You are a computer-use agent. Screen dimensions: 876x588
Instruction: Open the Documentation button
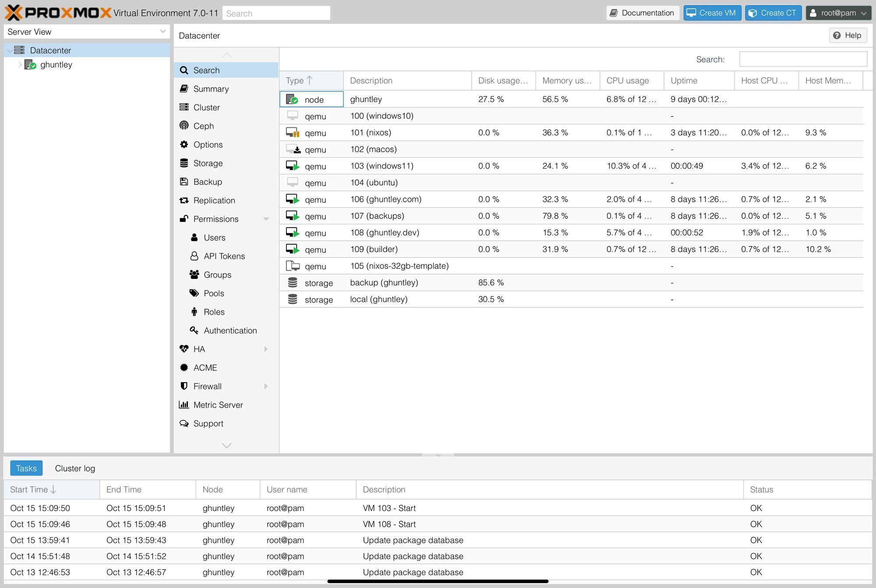[642, 13]
